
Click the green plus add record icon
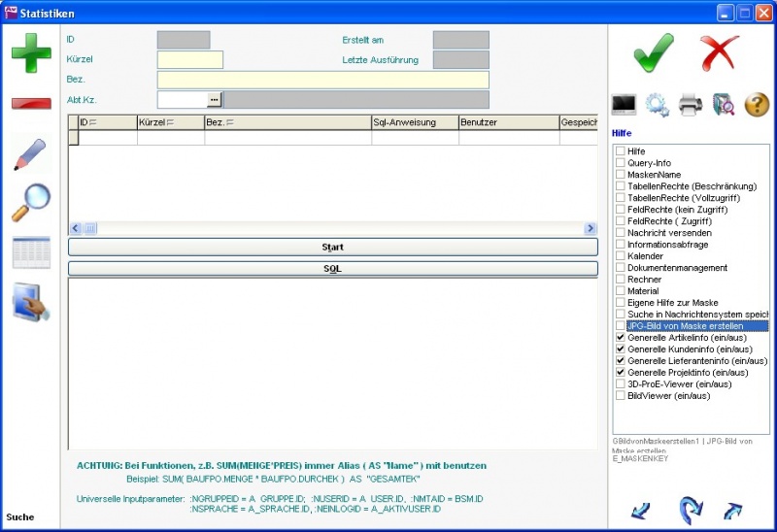pyautogui.click(x=31, y=52)
